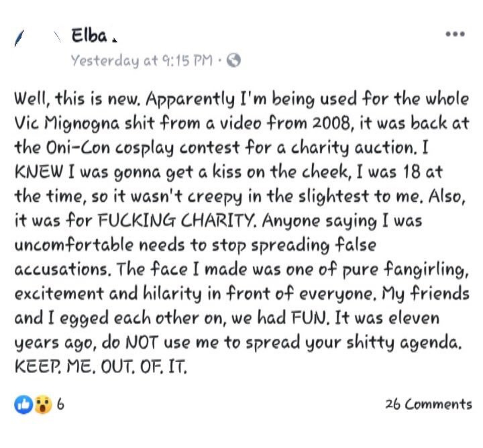Image resolution: width=483 pixels, height=448 pixels.
Task: Click the blue thumbs-up Like reaction icon
Action: [x=23, y=404]
